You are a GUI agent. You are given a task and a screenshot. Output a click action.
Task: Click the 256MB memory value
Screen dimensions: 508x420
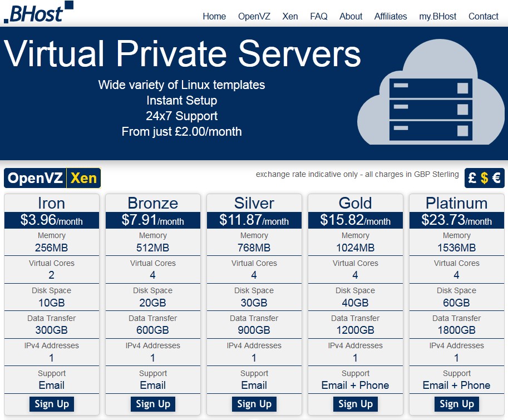(x=52, y=248)
